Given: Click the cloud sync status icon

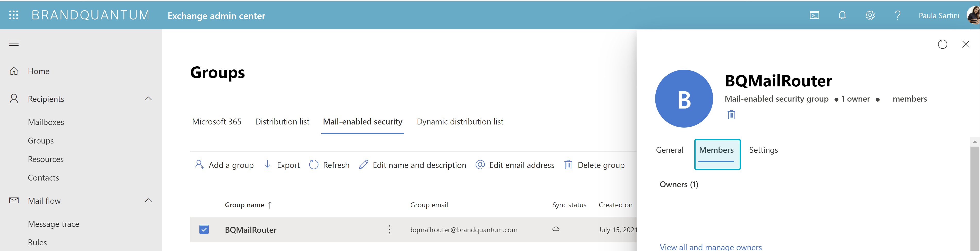Looking at the screenshot, I should pyautogui.click(x=556, y=229).
